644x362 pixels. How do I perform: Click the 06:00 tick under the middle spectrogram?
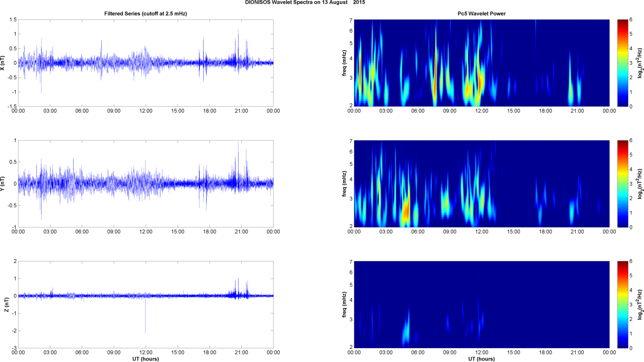[418, 232]
